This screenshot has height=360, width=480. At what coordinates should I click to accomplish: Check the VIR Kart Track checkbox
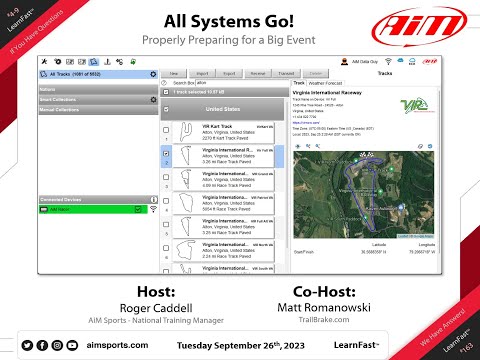pos(166,130)
